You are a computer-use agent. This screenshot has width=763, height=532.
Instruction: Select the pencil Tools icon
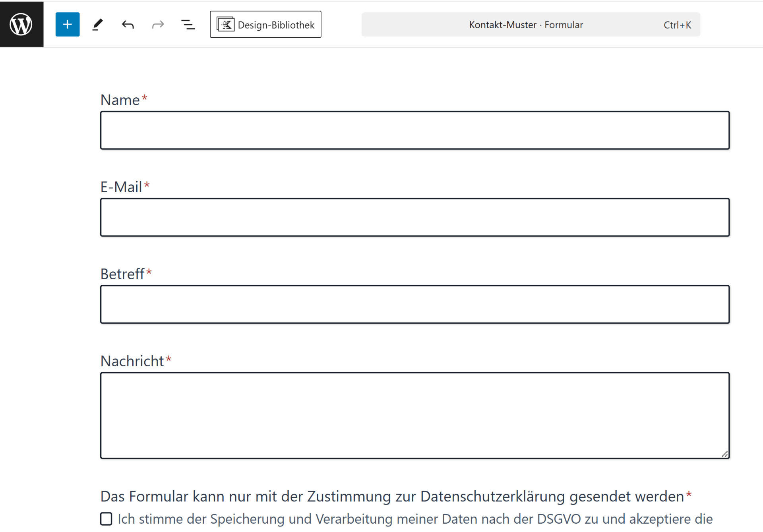coord(97,25)
